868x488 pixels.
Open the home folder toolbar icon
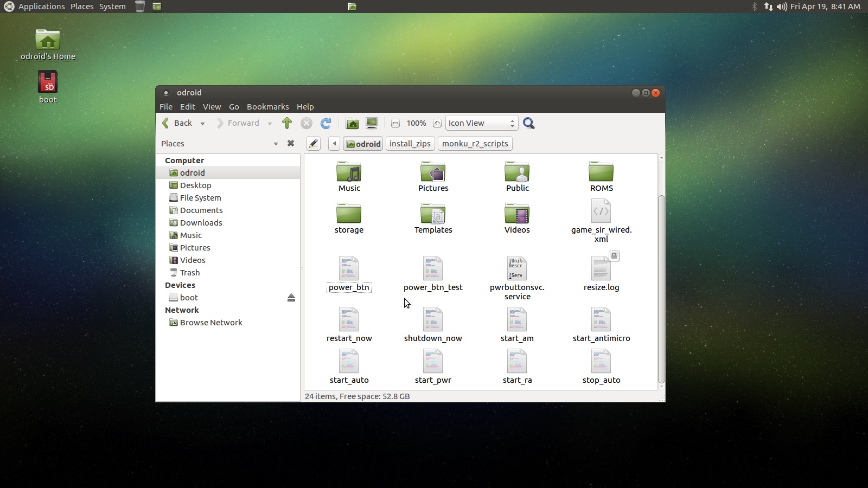click(352, 123)
